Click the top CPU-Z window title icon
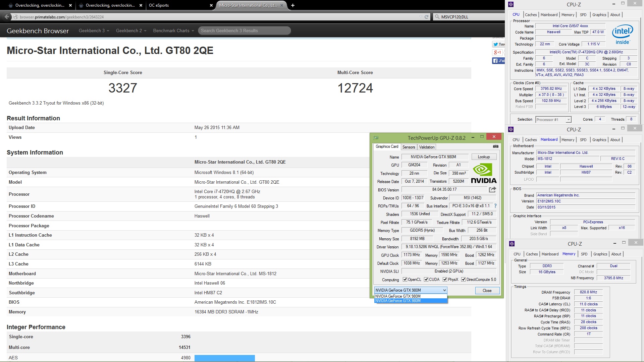Screen dimensions: 644x362 [x=511, y=4]
